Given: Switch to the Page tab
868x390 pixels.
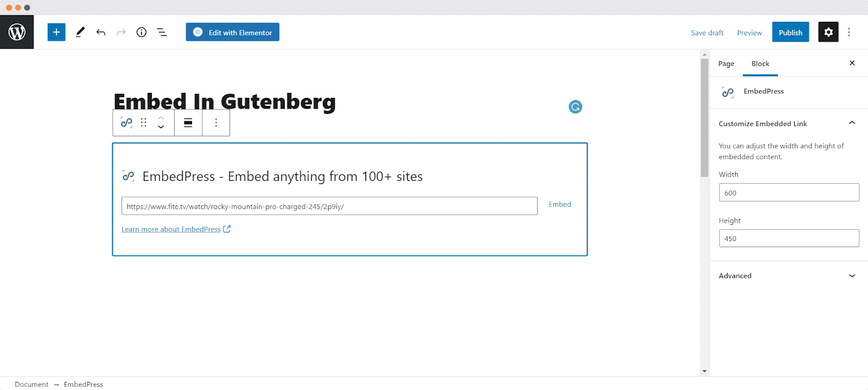Looking at the screenshot, I should click(726, 64).
